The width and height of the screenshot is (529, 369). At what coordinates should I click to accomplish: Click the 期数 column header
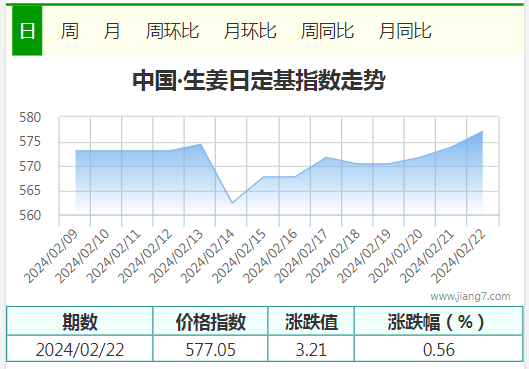point(80,321)
